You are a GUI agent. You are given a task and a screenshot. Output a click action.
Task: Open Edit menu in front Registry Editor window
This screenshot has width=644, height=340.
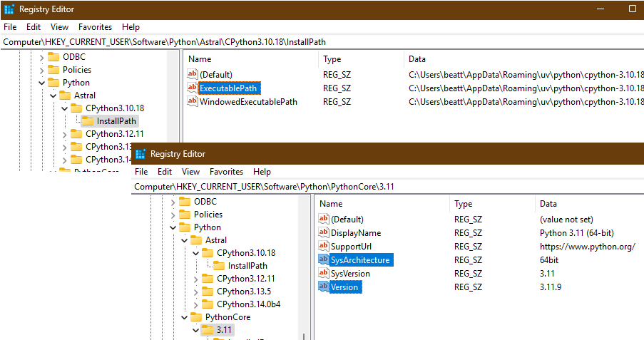(x=165, y=172)
